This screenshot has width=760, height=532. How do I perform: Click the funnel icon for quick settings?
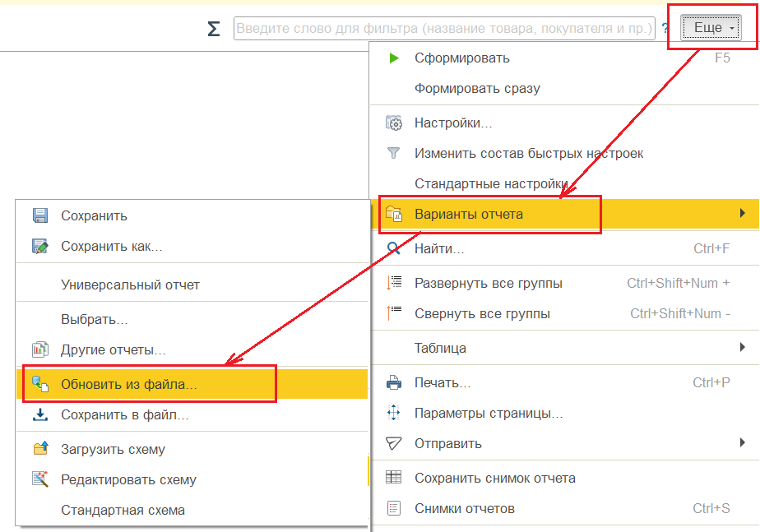pyautogui.click(x=394, y=154)
